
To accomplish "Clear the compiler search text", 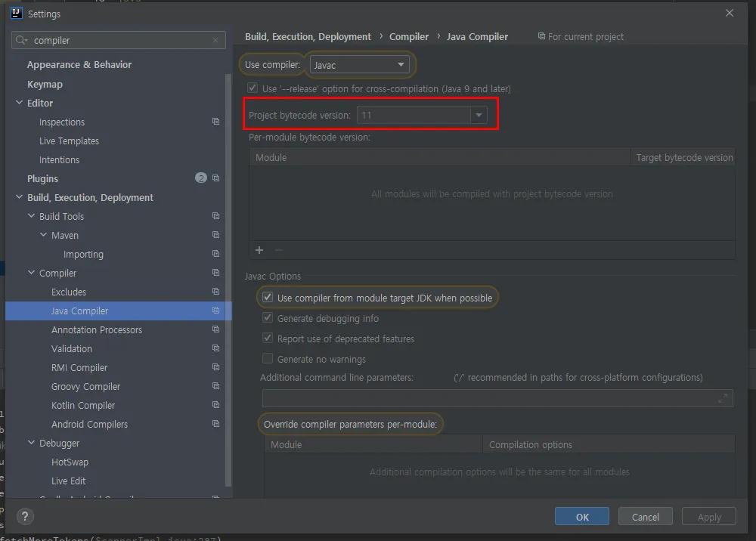I will (215, 40).
